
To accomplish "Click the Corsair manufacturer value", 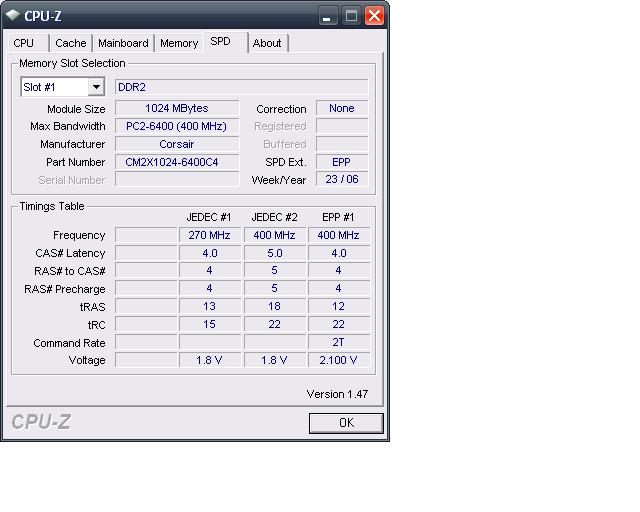I will click(177, 144).
